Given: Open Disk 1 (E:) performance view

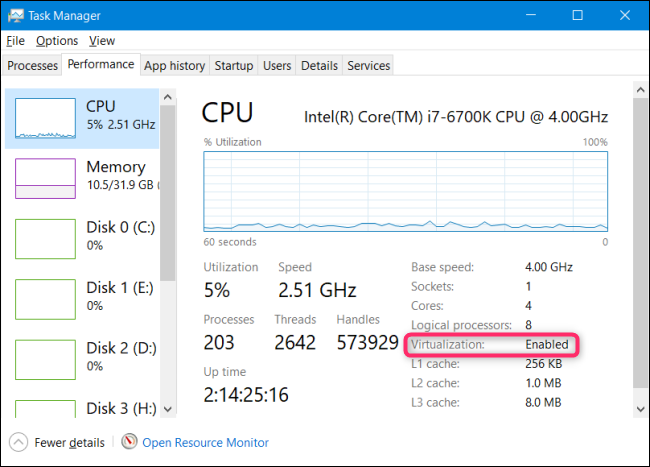Looking at the screenshot, I should 44,298.
